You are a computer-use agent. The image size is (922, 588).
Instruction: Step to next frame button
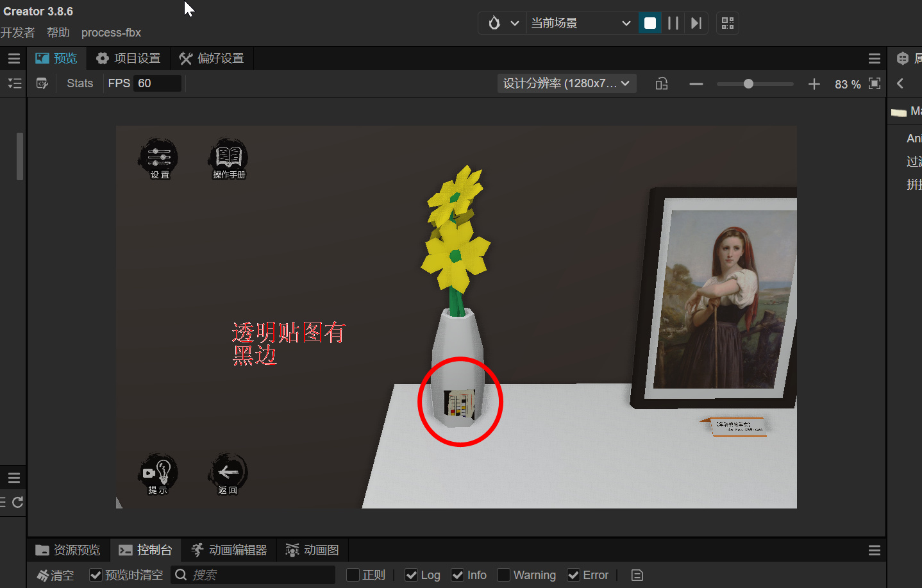click(x=696, y=23)
